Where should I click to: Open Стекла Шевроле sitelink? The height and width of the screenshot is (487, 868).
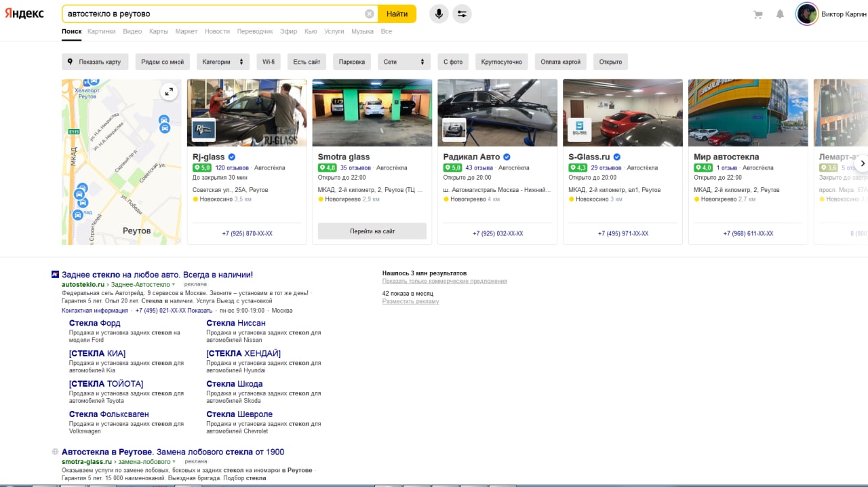point(239,414)
